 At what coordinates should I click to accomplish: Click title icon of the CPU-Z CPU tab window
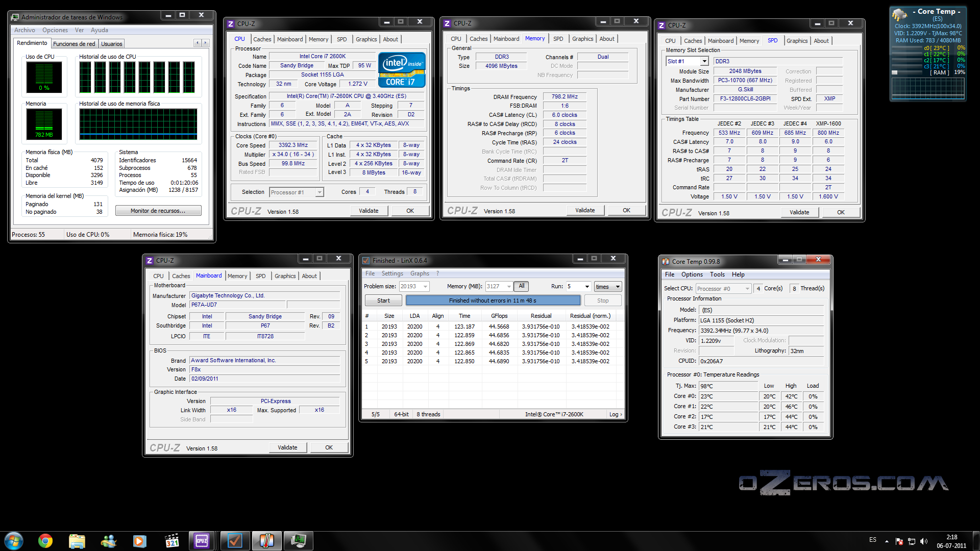(x=231, y=23)
